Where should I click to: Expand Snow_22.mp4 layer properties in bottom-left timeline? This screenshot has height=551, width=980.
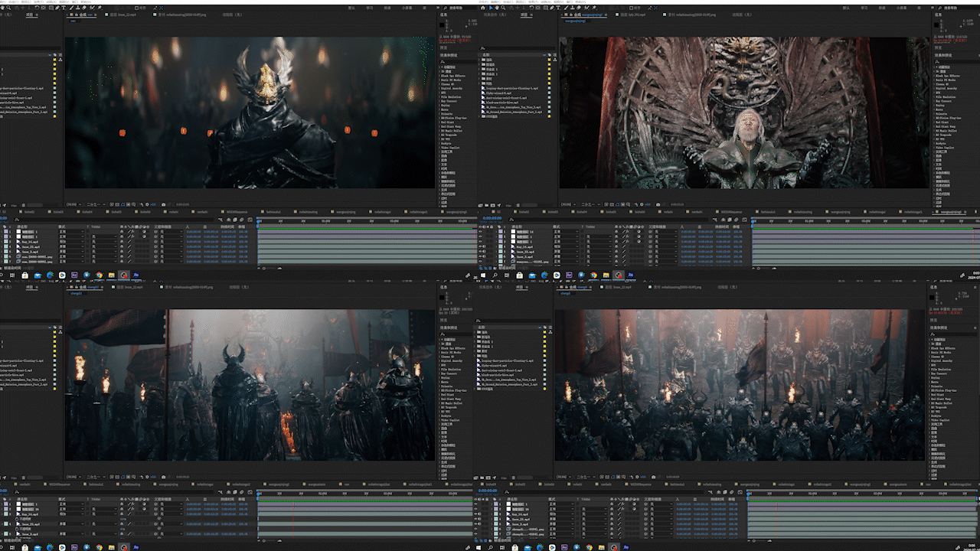pos(2,524)
